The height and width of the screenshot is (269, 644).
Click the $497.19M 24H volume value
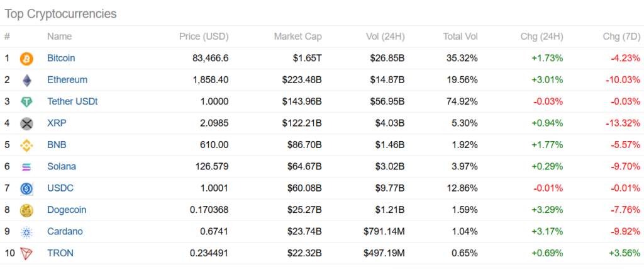tap(384, 253)
